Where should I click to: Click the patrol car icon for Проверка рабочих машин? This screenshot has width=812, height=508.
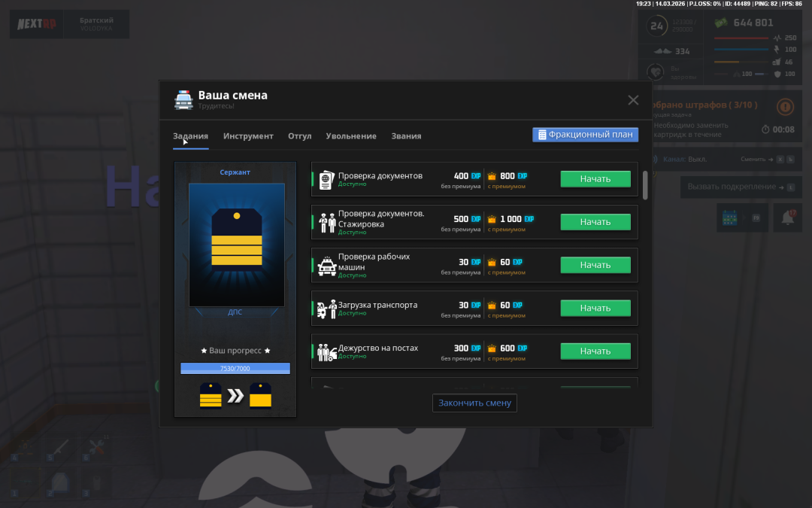point(326,266)
